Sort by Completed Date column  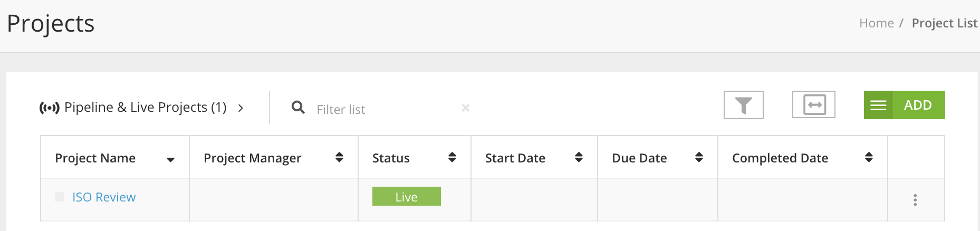[869, 157]
